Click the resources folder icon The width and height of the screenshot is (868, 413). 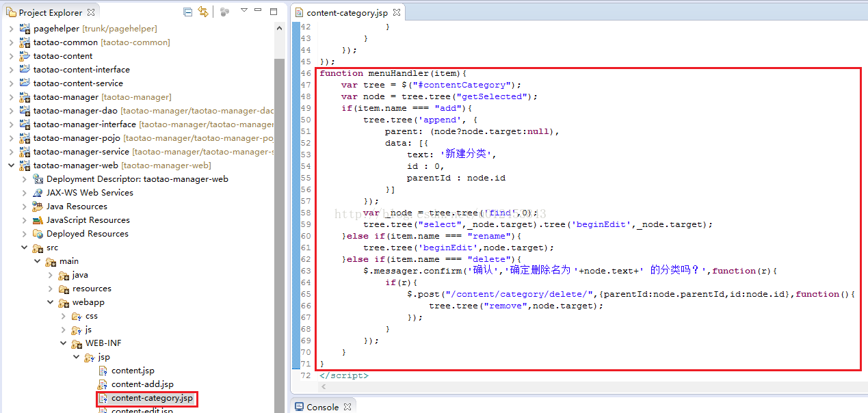(64, 289)
